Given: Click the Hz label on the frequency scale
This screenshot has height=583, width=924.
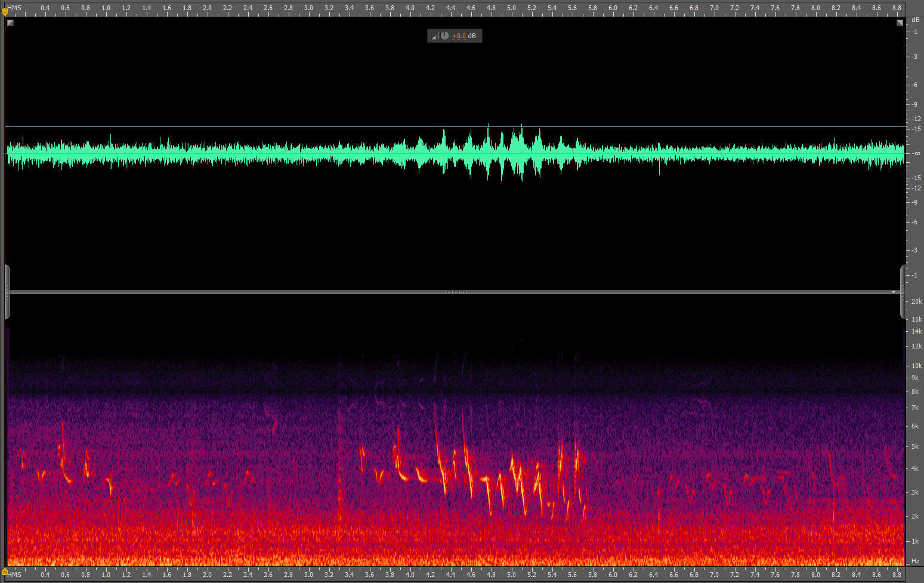Looking at the screenshot, I should (915, 561).
